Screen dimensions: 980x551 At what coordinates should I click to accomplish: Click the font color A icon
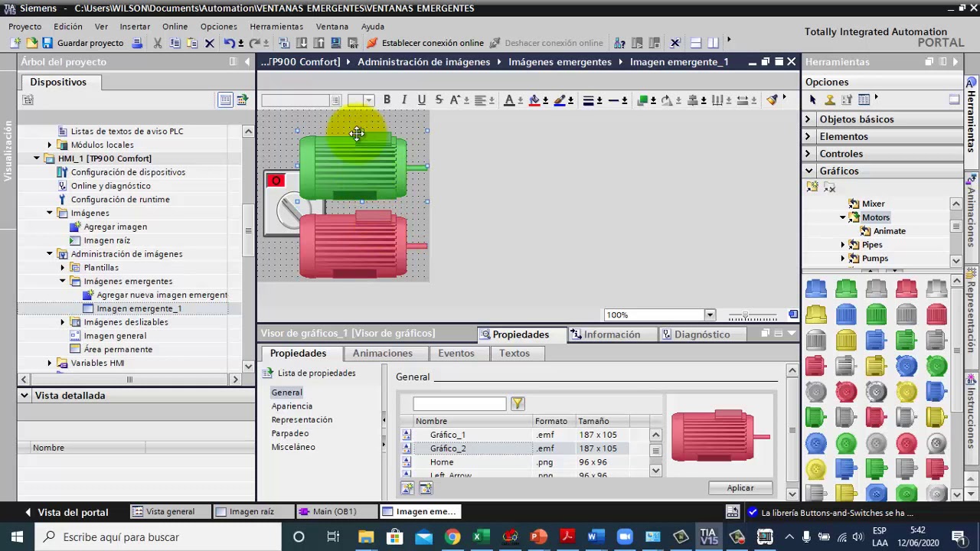[x=509, y=99]
